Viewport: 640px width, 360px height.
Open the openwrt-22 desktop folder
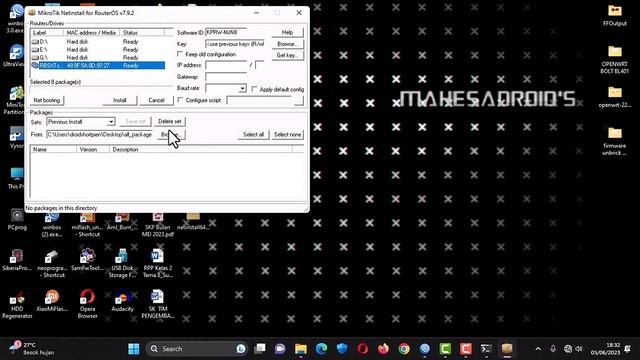click(615, 97)
